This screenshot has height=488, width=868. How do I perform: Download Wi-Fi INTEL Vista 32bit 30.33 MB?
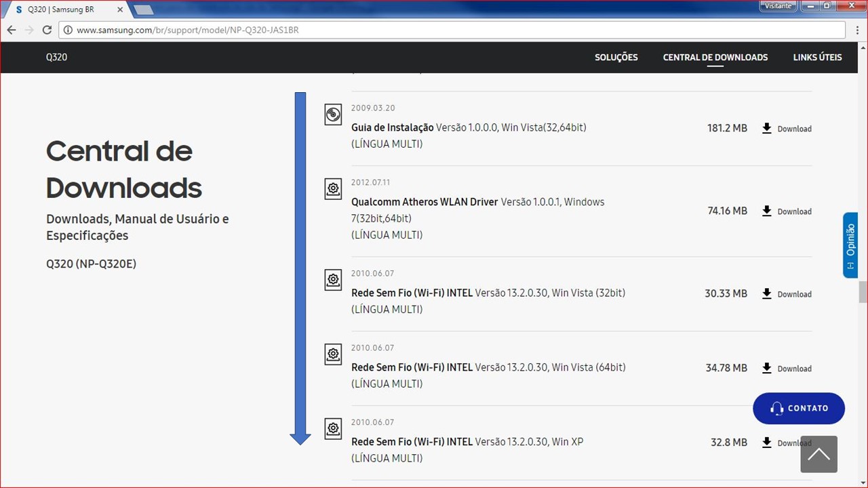pos(787,294)
